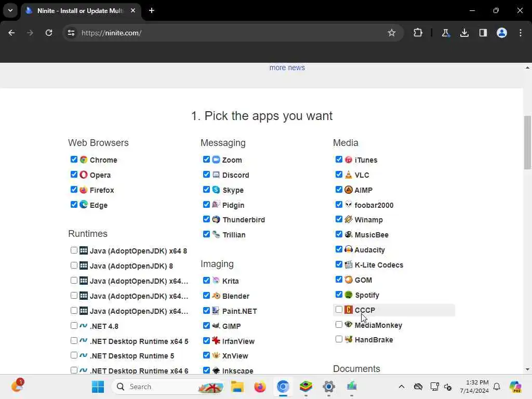The image size is (532, 399).
Task: Check the HandBrake checkbox
Action: click(339, 339)
